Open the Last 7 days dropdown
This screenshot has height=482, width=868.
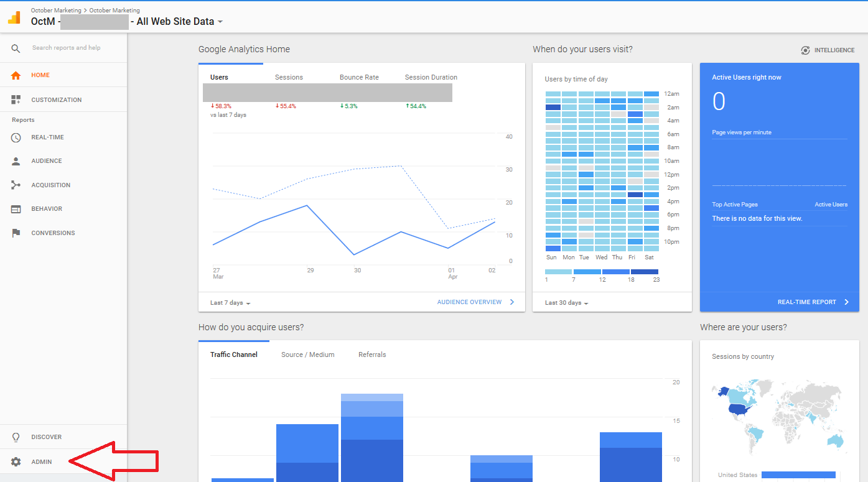coord(230,303)
